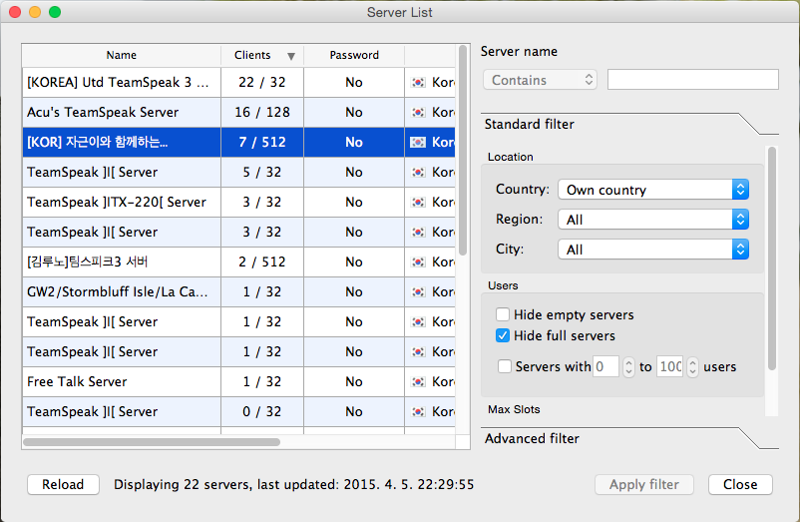This screenshot has width=800, height=522.
Task: Click the server list horizontal scrollbar
Action: click(x=152, y=442)
